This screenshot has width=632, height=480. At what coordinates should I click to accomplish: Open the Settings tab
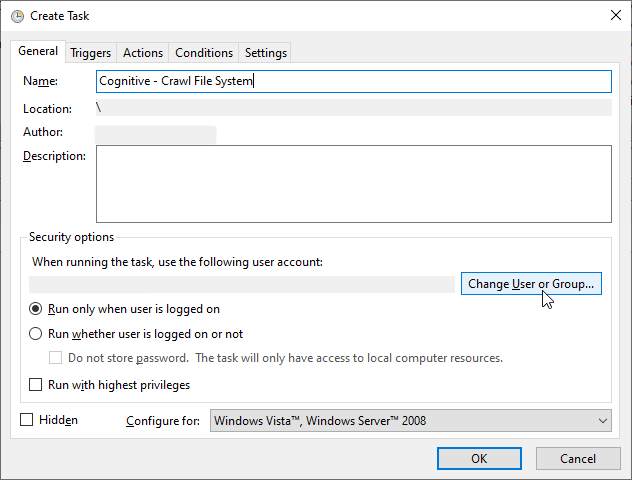tap(265, 53)
